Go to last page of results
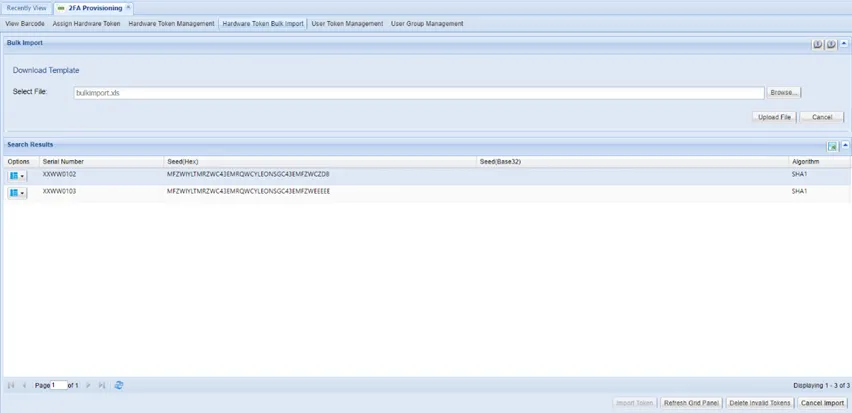Screen dimensions: 852x413 (102, 385)
